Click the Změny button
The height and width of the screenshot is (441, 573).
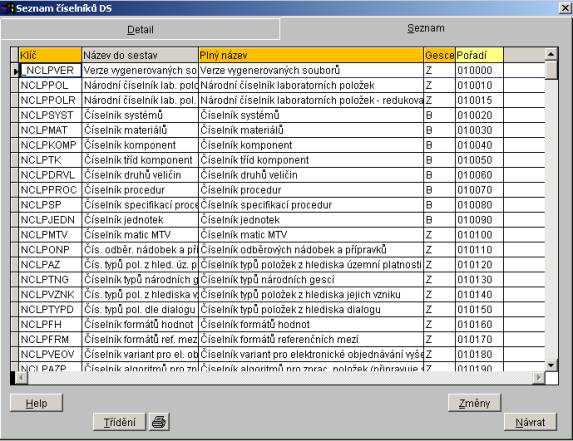coord(474,403)
